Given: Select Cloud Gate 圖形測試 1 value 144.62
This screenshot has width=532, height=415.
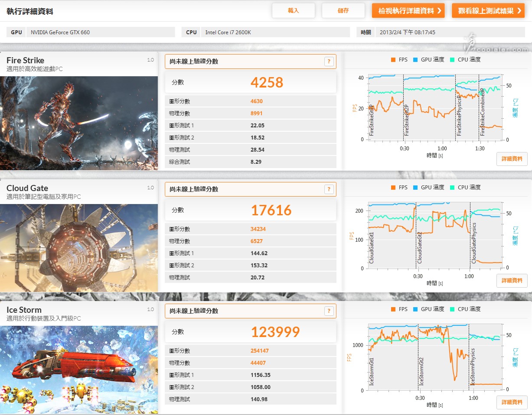Looking at the screenshot, I should pos(259,253).
